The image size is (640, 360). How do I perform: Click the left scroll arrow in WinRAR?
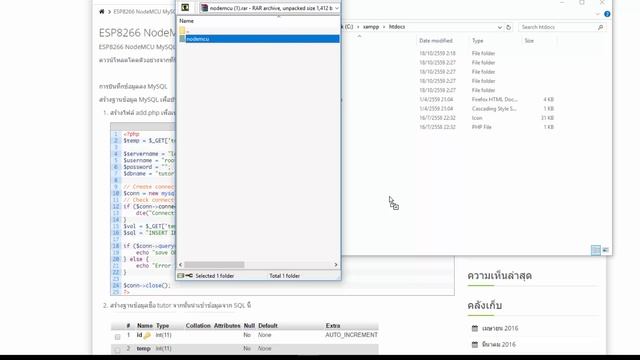[x=181, y=265]
